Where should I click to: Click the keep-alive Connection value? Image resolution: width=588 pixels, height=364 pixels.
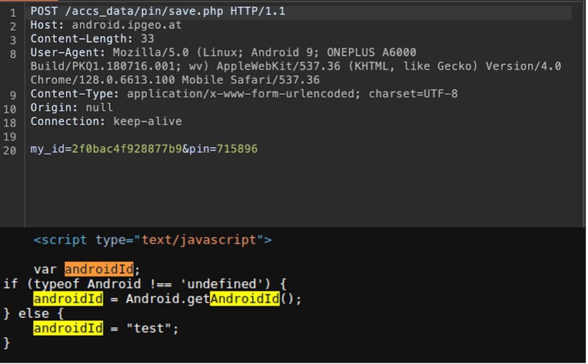[x=147, y=121]
